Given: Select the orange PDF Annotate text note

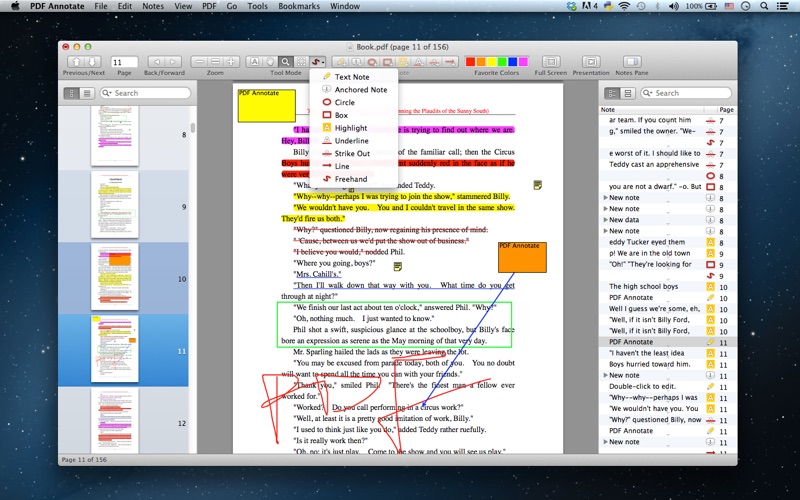Looking at the screenshot, I should tap(522, 257).
